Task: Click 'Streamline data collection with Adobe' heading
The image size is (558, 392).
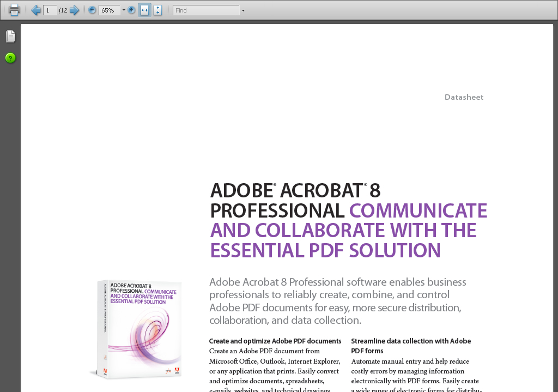Action: tap(411, 341)
